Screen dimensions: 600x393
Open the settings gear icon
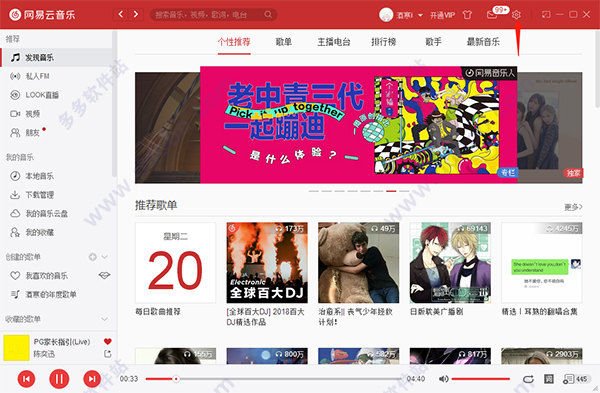[516, 15]
